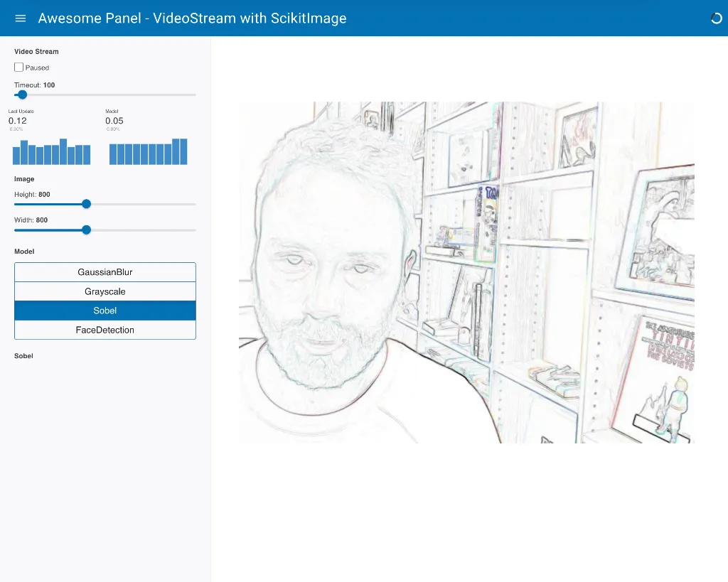Click the Last Update 0.12 value

tap(18, 121)
